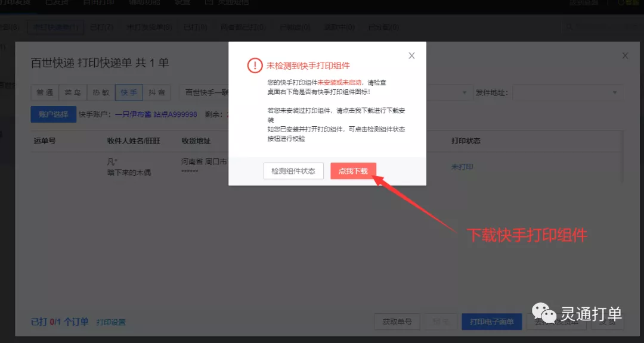The width and height of the screenshot is (644, 343).
Task: Open the 打印设置 link
Action: 111,323
